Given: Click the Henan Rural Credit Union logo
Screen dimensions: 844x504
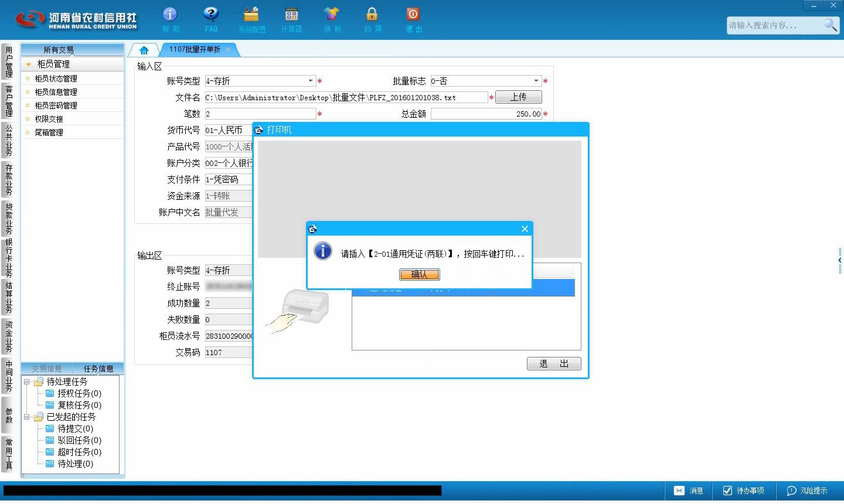Looking at the screenshot, I should point(76,19).
